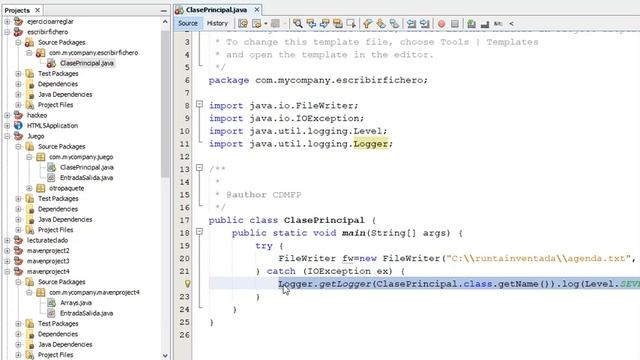Image resolution: width=640 pixels, height=360 pixels.
Task: Click the package declaration on line 6
Action: [x=318, y=80]
